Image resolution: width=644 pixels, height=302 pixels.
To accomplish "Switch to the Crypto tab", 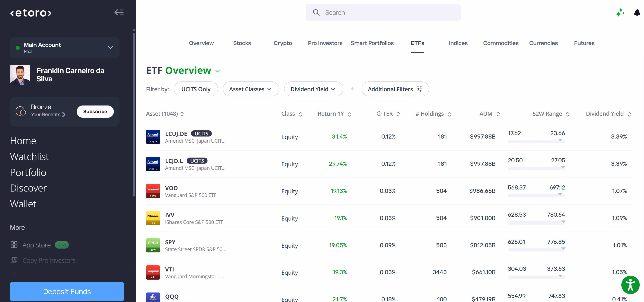I will pos(283,43).
